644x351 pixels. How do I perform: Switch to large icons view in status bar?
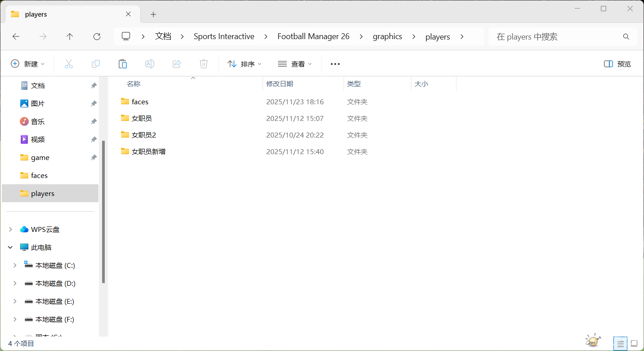pyautogui.click(x=634, y=343)
